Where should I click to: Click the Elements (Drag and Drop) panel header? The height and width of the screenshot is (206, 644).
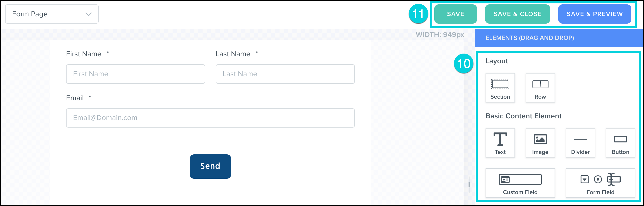[558, 38]
